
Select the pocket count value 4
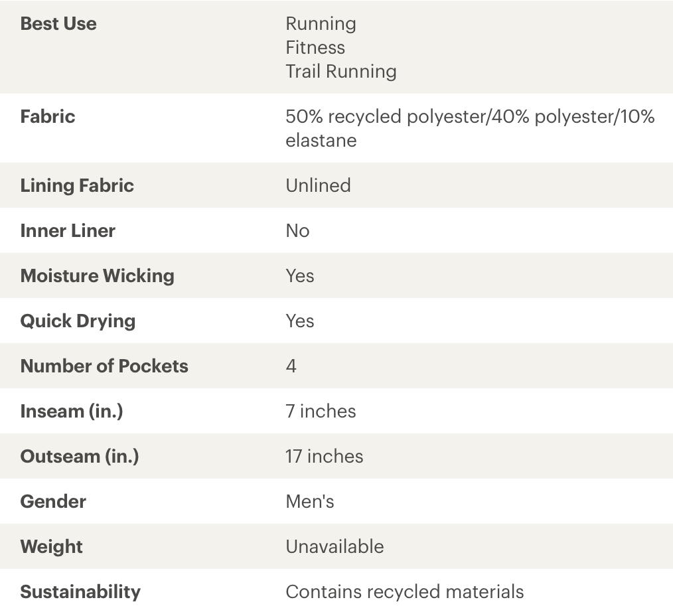tap(291, 366)
